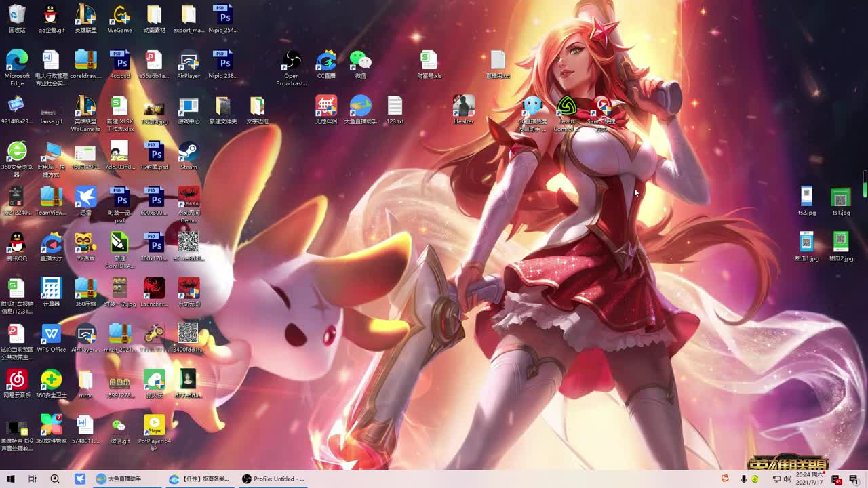Screen dimensions: 868x488
Task: Launch 360安全浏览器 browser shortcut
Action: coord(17,152)
